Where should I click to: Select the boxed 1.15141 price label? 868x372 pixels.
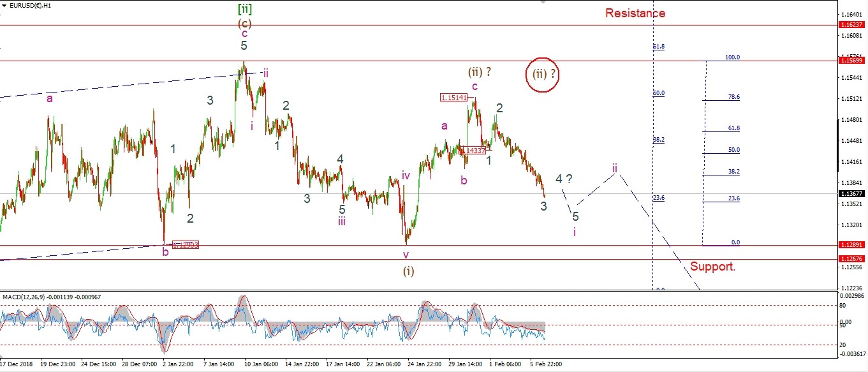pyautogui.click(x=454, y=98)
